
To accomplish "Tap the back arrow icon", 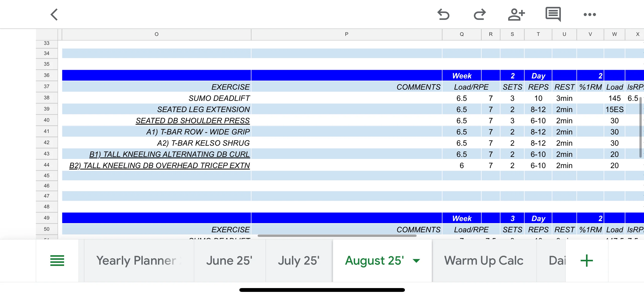I will (x=54, y=15).
